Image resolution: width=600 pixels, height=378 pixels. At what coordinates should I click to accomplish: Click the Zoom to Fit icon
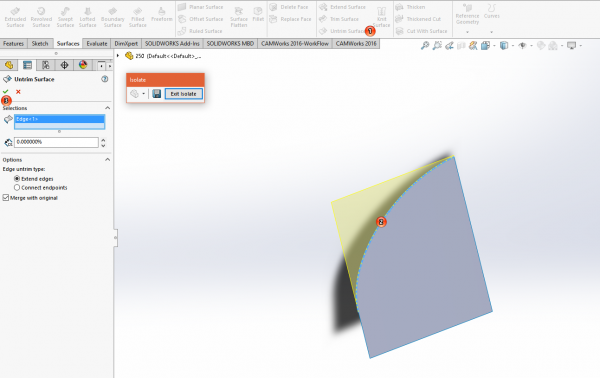pos(425,46)
